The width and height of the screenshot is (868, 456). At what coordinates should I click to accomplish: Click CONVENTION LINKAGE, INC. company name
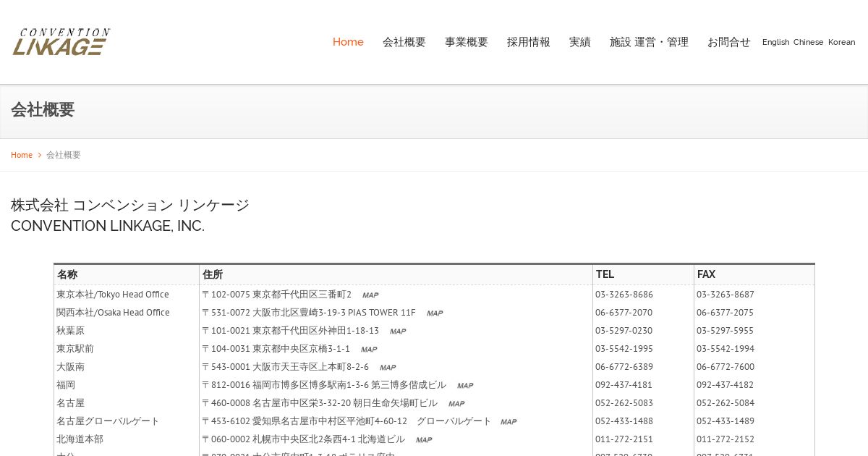108,226
